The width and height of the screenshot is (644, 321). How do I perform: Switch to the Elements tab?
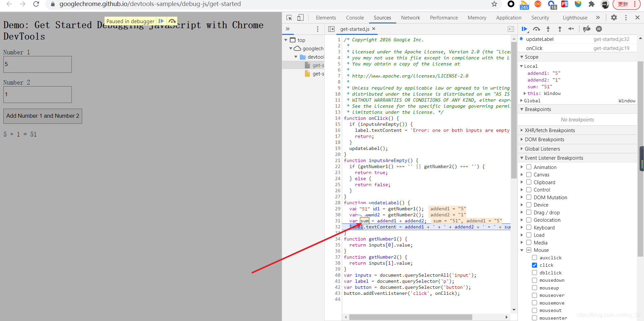tap(326, 18)
